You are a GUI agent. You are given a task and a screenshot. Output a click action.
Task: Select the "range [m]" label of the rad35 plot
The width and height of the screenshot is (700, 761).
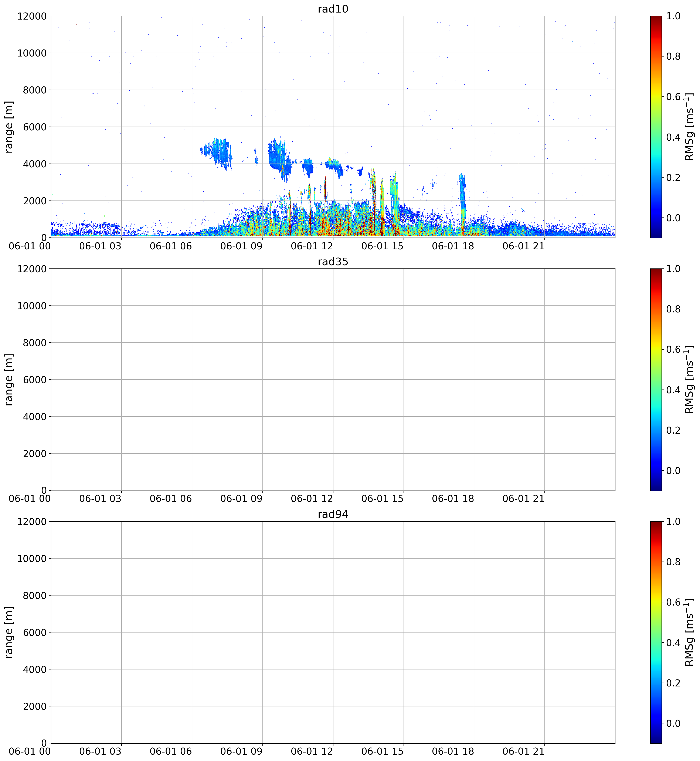pyautogui.click(x=9, y=379)
